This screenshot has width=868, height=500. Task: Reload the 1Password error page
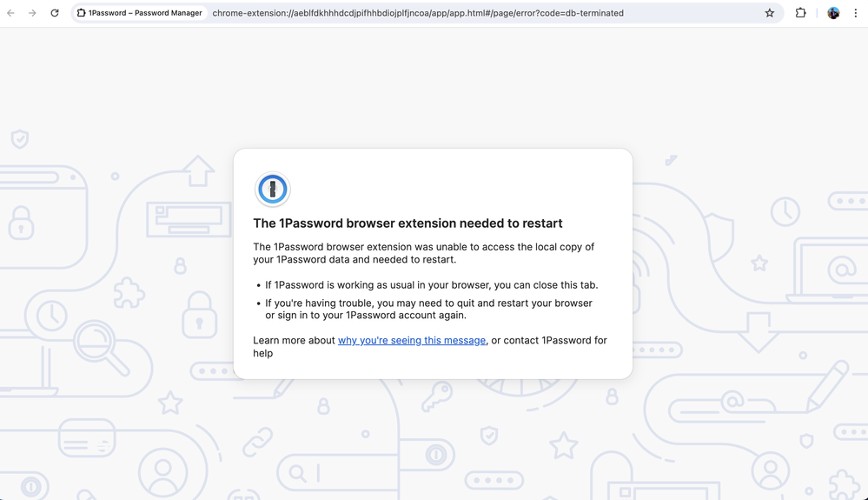[55, 13]
